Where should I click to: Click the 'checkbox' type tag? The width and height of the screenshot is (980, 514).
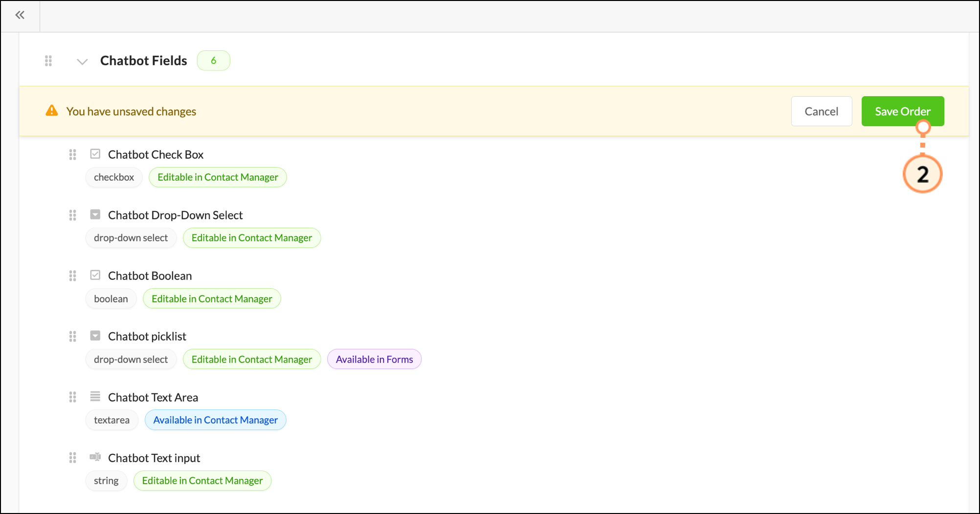tap(114, 177)
